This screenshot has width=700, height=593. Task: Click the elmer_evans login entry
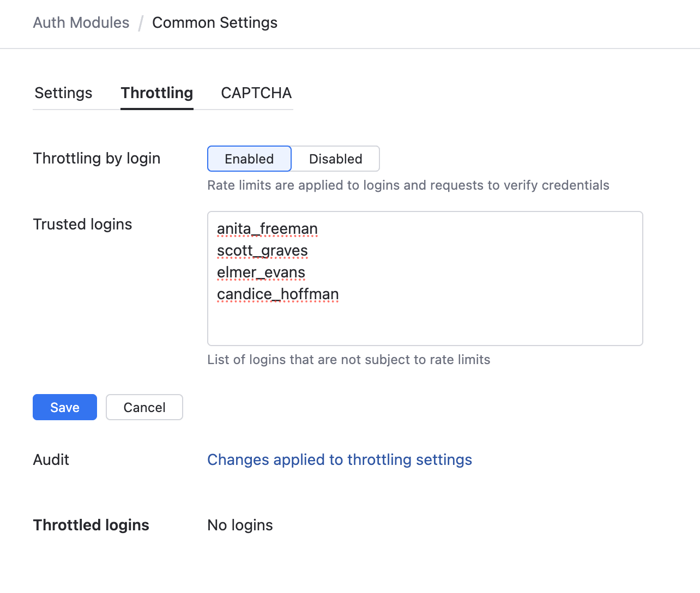(x=261, y=272)
